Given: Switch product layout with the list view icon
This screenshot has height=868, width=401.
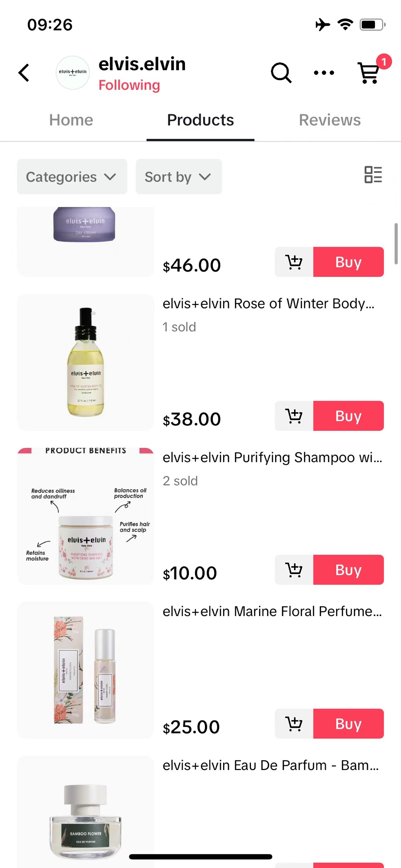Looking at the screenshot, I should click(373, 175).
